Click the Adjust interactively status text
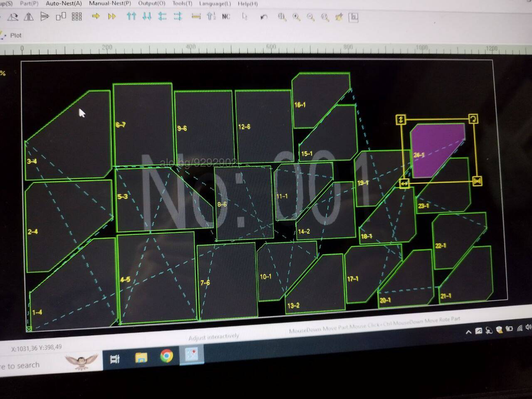The image size is (532, 399). click(214, 337)
